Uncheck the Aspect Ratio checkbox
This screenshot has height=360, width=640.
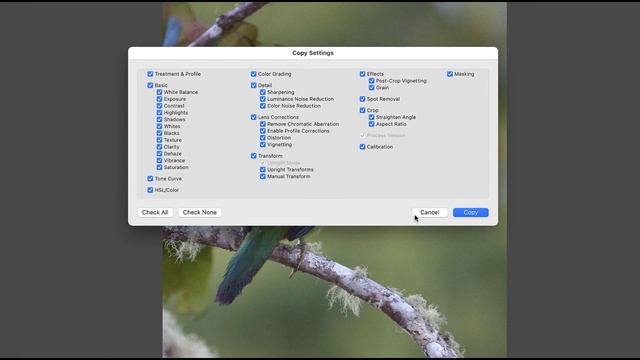371,124
